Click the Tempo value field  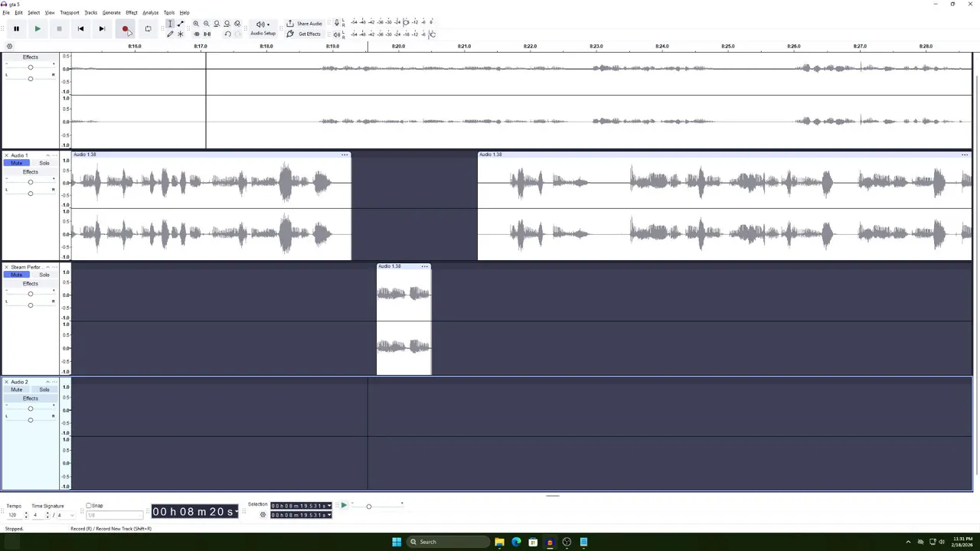pos(15,515)
